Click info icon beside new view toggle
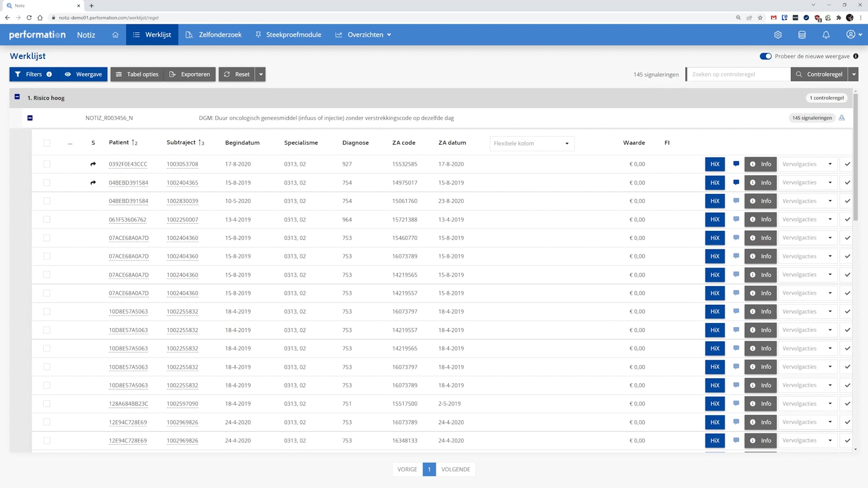 pos(856,56)
